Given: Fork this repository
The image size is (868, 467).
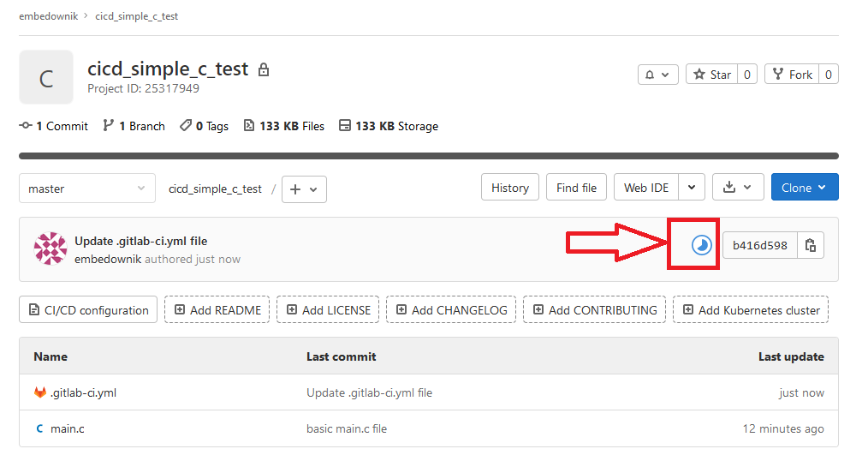Looking at the screenshot, I should click(x=792, y=75).
